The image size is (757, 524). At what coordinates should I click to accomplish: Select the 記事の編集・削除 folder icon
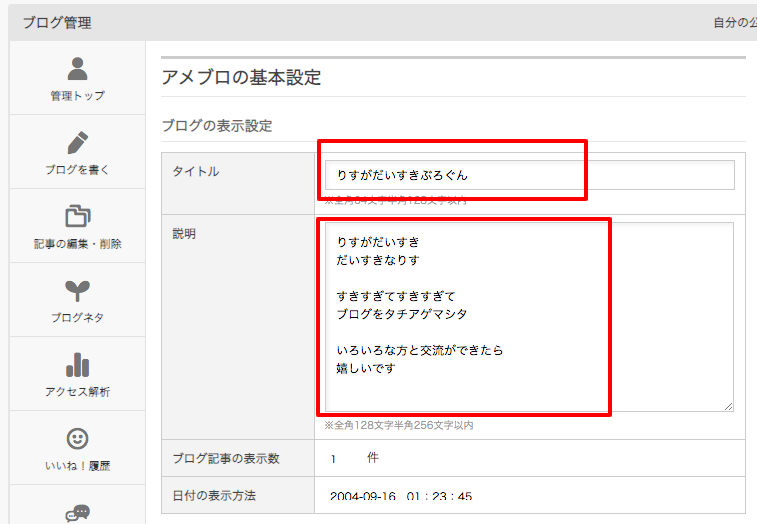tap(78, 216)
